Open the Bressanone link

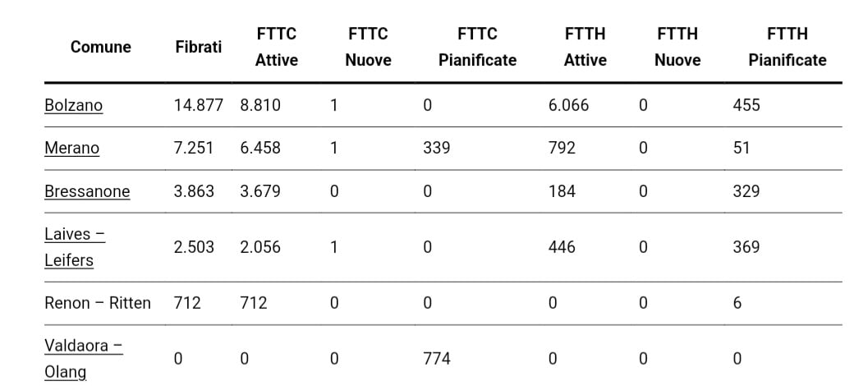click(x=87, y=191)
